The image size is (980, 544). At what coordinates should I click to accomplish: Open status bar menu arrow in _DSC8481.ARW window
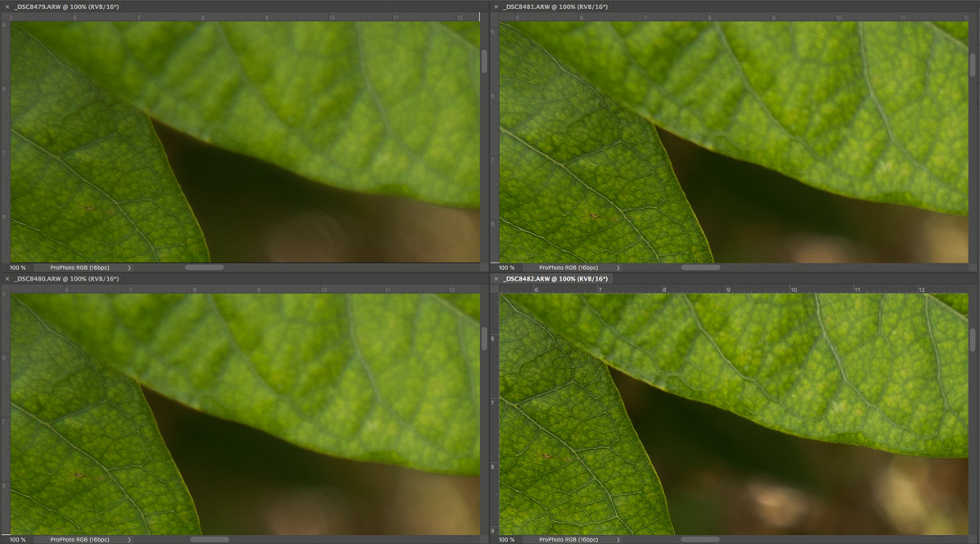tap(618, 268)
